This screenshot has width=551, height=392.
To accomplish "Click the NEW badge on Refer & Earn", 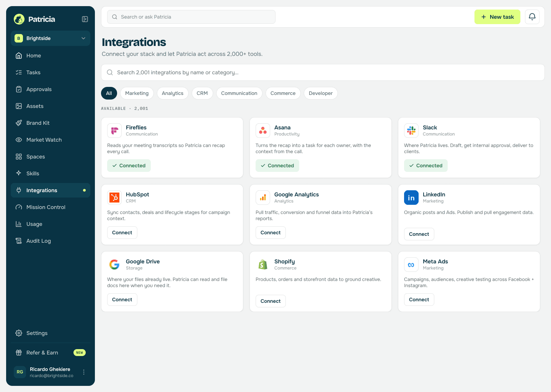I will point(80,353).
